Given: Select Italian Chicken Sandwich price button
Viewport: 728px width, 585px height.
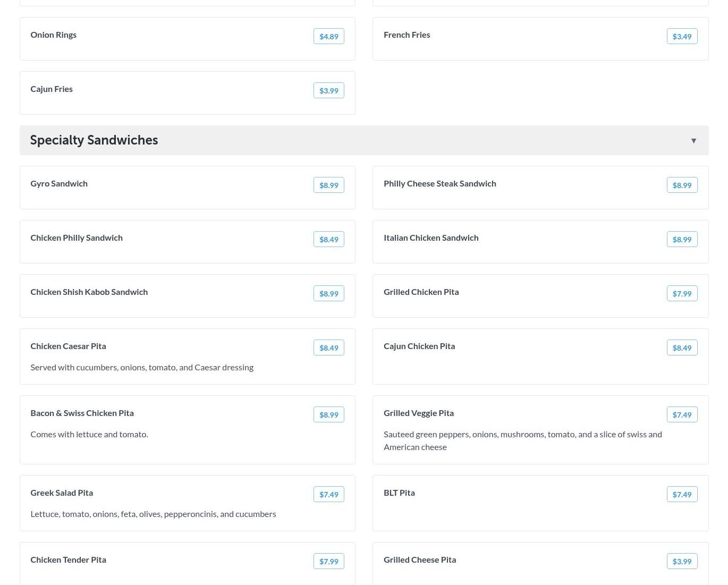Looking at the screenshot, I should pos(682,240).
